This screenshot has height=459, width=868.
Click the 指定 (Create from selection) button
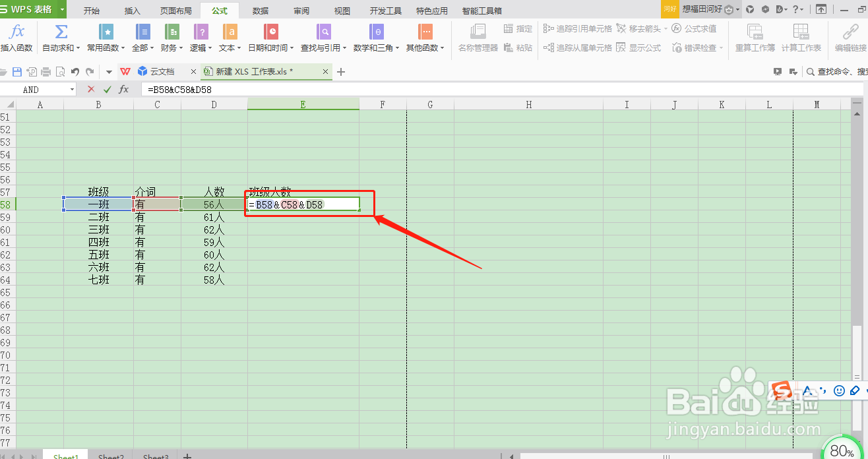[518, 28]
